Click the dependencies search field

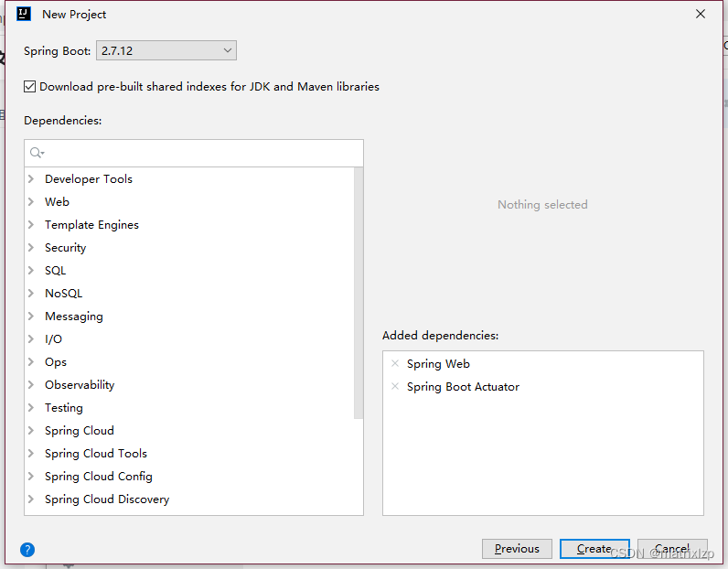tap(194, 153)
